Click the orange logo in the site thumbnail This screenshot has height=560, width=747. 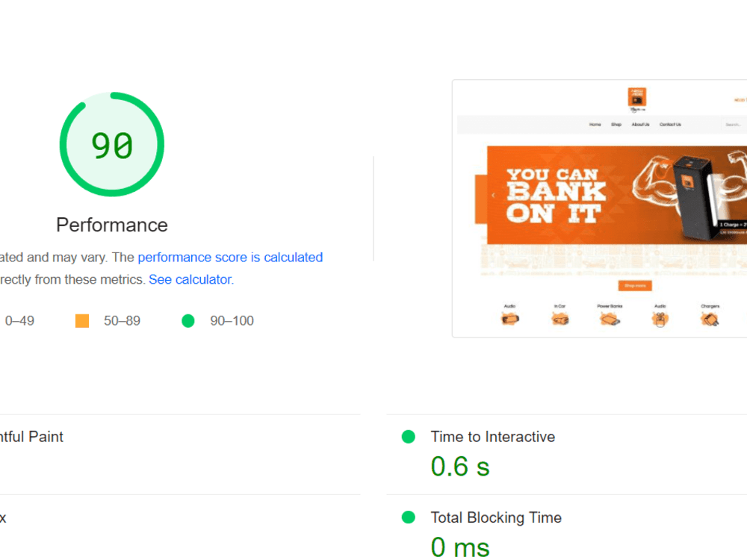coord(637,97)
